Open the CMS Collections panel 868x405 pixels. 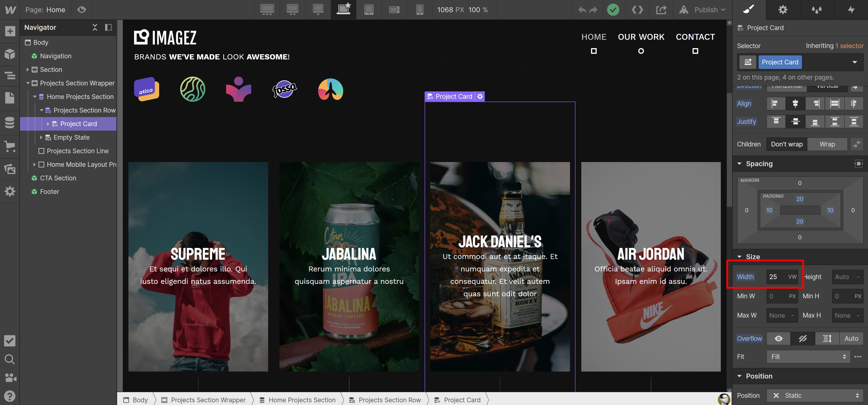pos(10,122)
